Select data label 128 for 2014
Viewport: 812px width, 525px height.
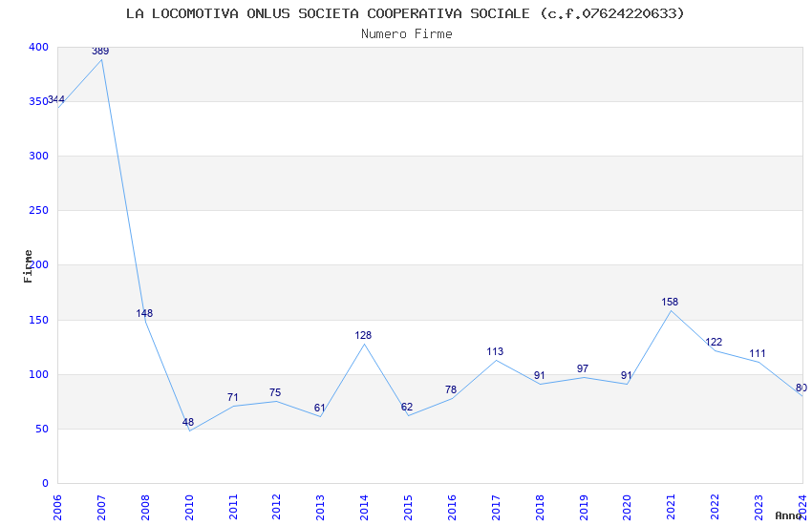363,336
